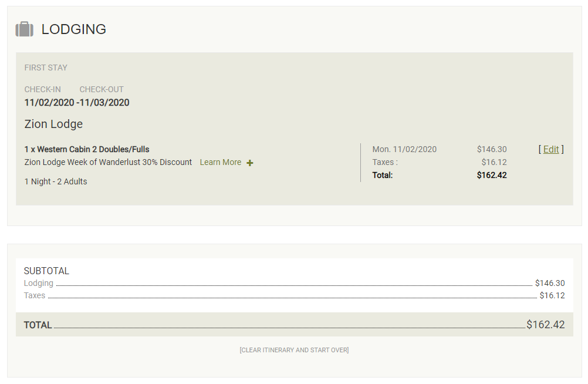Click the TOTAL label in the summary bar
This screenshot has width=588, height=384.
[x=38, y=325]
